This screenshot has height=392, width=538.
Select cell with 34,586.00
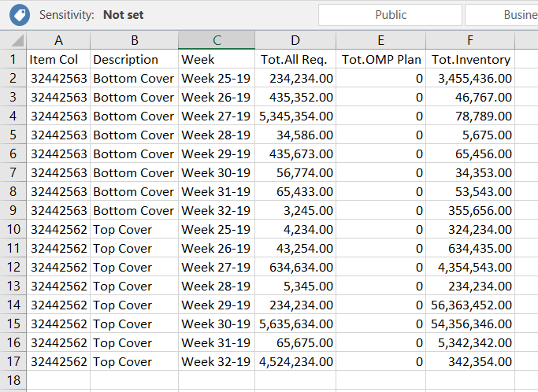pyautogui.click(x=295, y=135)
